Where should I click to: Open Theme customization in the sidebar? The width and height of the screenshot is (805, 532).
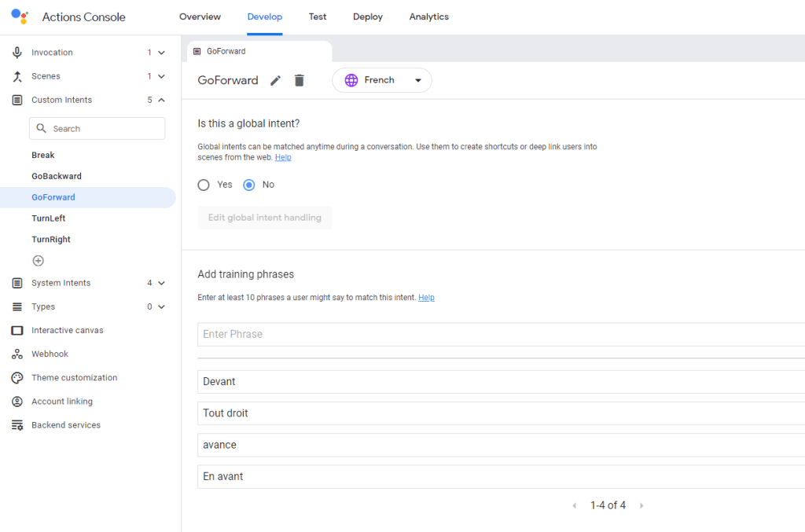point(74,377)
